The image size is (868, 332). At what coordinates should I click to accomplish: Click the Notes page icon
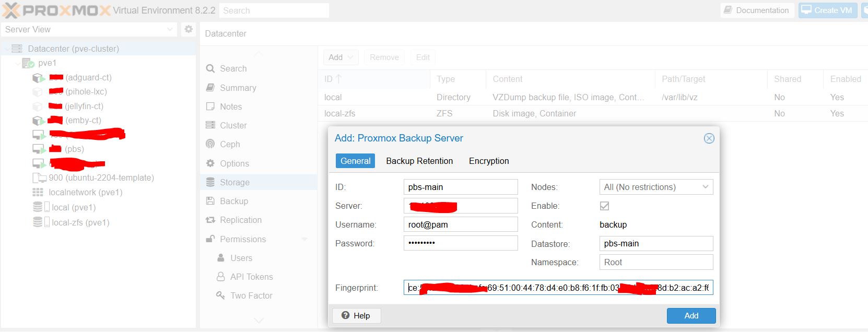pos(210,106)
